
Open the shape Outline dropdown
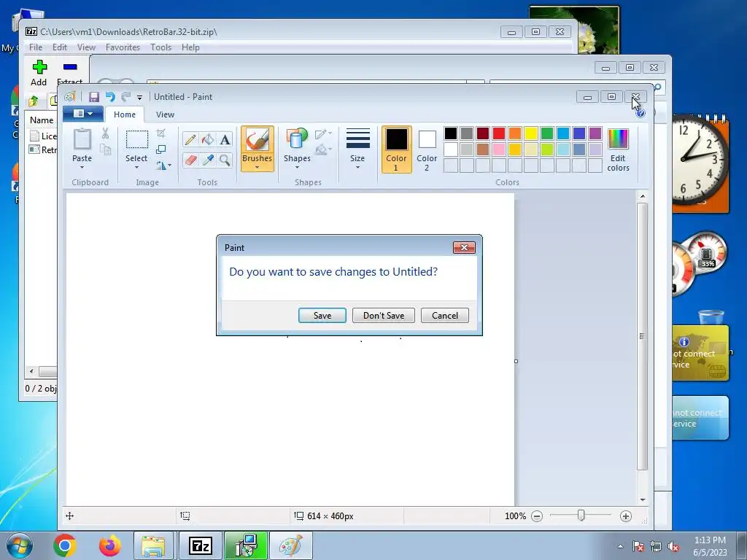[x=323, y=134]
